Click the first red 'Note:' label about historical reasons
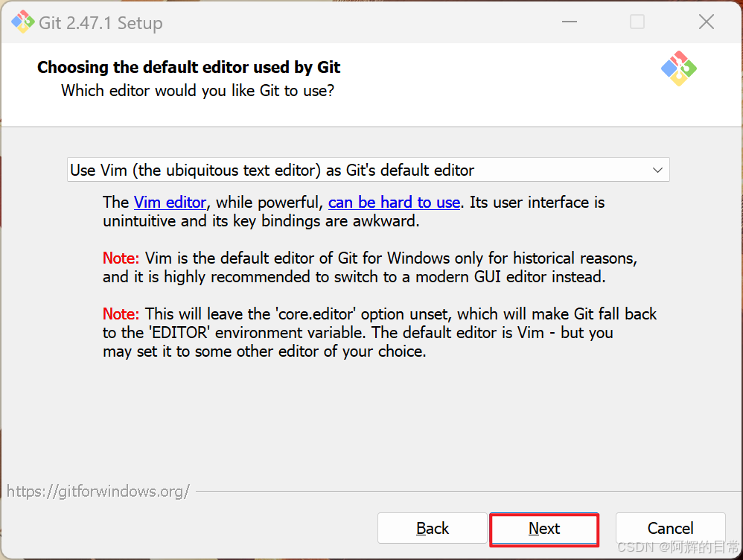 [x=121, y=258]
